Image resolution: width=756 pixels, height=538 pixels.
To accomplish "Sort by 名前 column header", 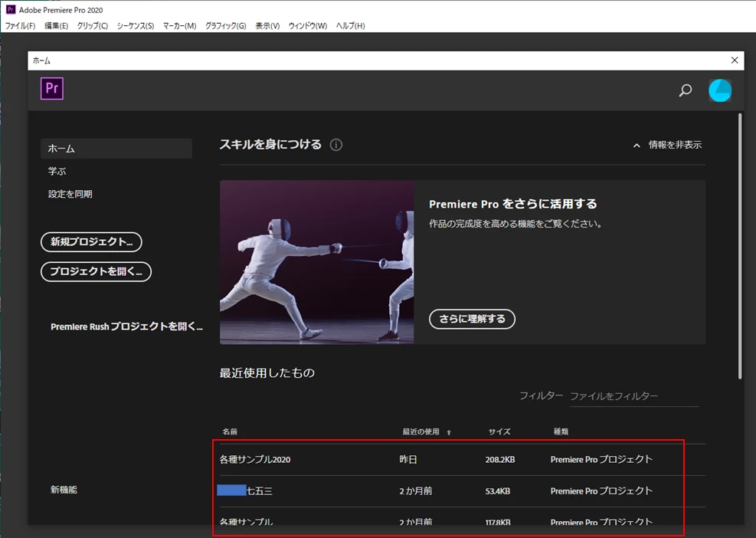I will click(230, 431).
